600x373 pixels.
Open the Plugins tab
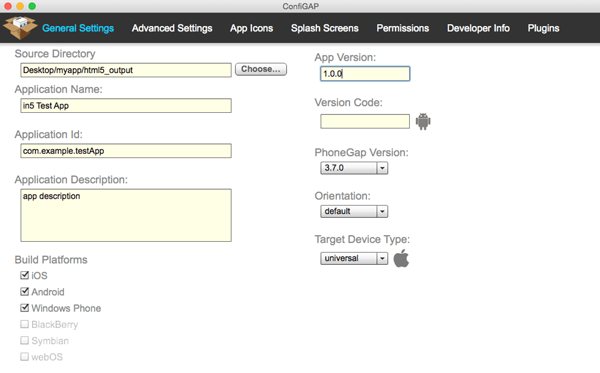(543, 28)
